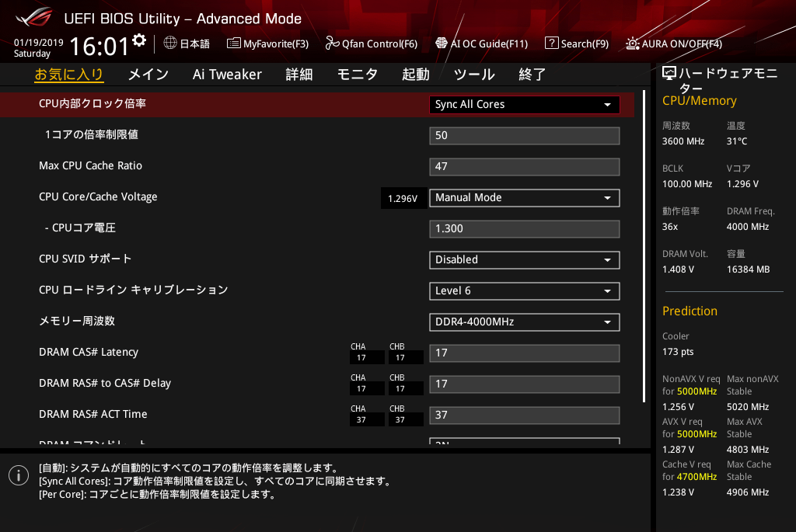The width and height of the screenshot is (796, 532).
Task: Switch to the Ai Tweaker tab
Action: pyautogui.click(x=227, y=75)
